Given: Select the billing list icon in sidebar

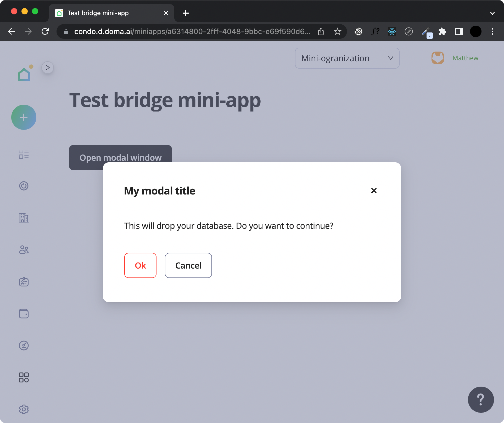Looking at the screenshot, I should tap(24, 155).
